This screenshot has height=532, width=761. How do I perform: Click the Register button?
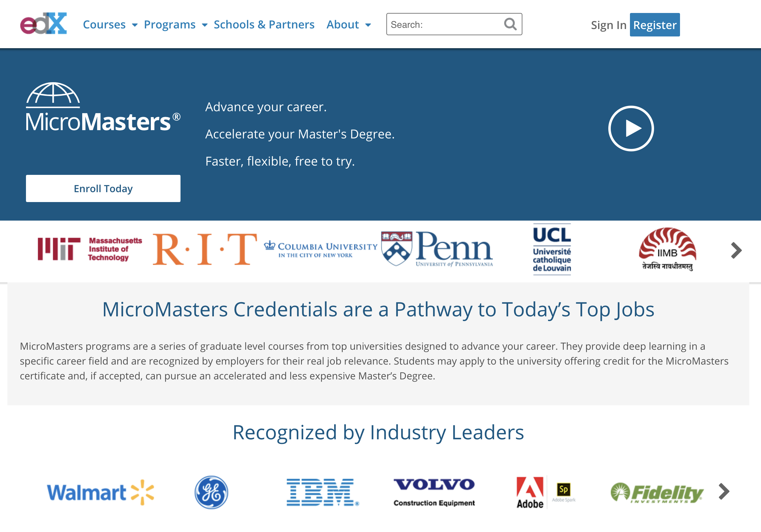coord(655,25)
